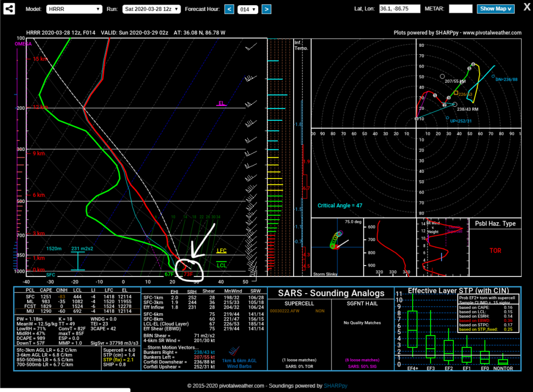Click the 'Inf. Temp.' column header
This screenshot has width=533, height=392.
pyautogui.click(x=301, y=45)
